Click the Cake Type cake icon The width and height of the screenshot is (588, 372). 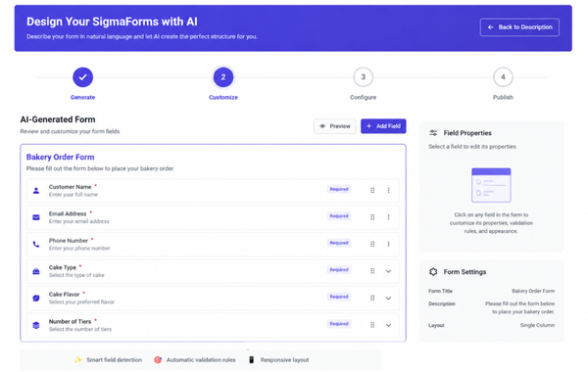click(36, 271)
